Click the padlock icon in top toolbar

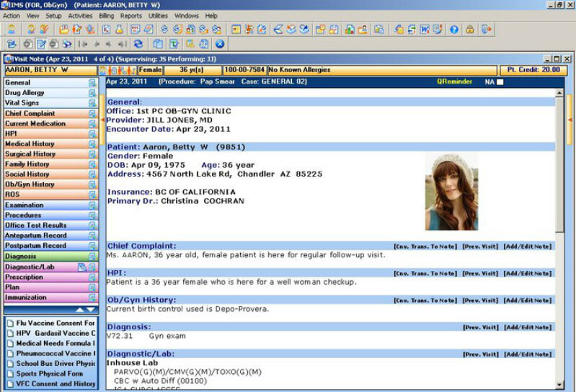[x=470, y=30]
